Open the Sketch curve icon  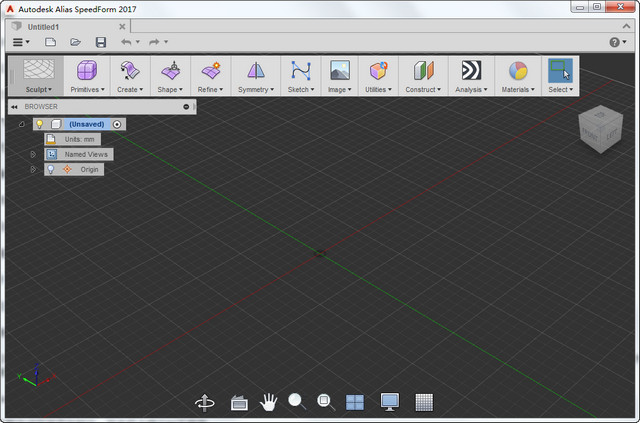tap(301, 70)
